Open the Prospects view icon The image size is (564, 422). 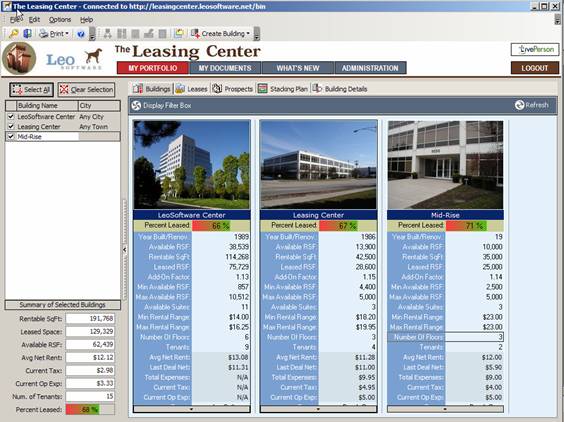(x=217, y=89)
